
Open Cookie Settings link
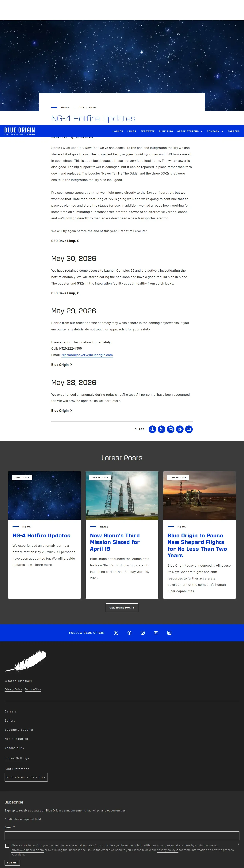point(17,758)
